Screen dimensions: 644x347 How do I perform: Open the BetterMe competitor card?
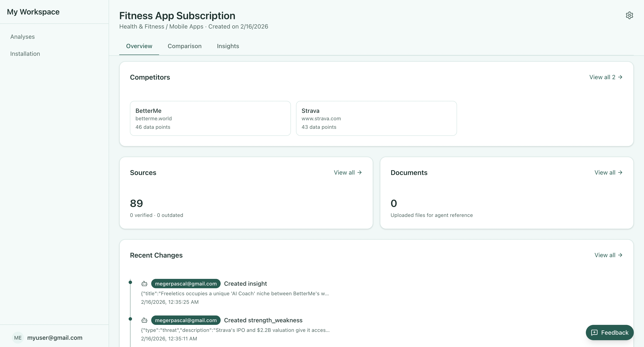[210, 118]
